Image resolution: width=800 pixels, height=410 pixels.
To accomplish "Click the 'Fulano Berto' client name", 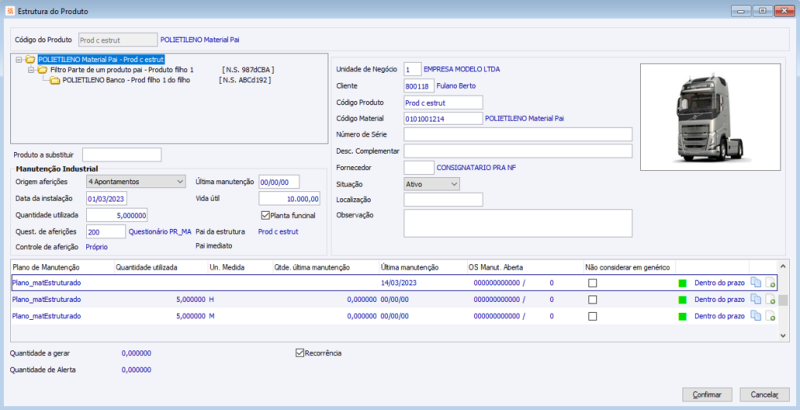I will pyautogui.click(x=456, y=86).
